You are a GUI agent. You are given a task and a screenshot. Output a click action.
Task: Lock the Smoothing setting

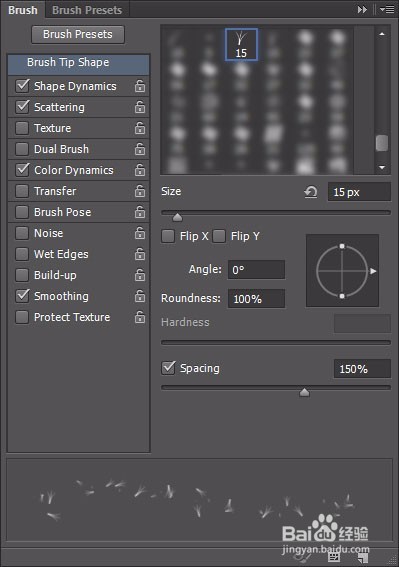click(x=140, y=296)
